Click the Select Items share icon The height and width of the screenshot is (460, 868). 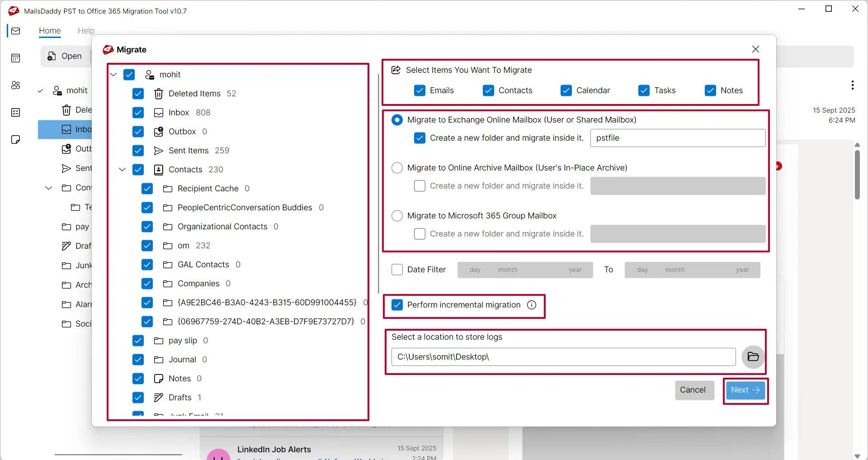pyautogui.click(x=396, y=70)
